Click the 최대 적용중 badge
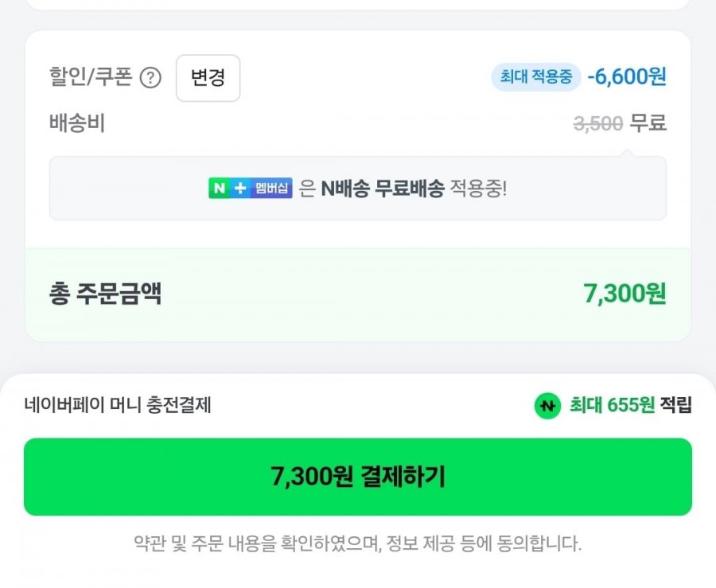The height and width of the screenshot is (588, 716). (535, 77)
